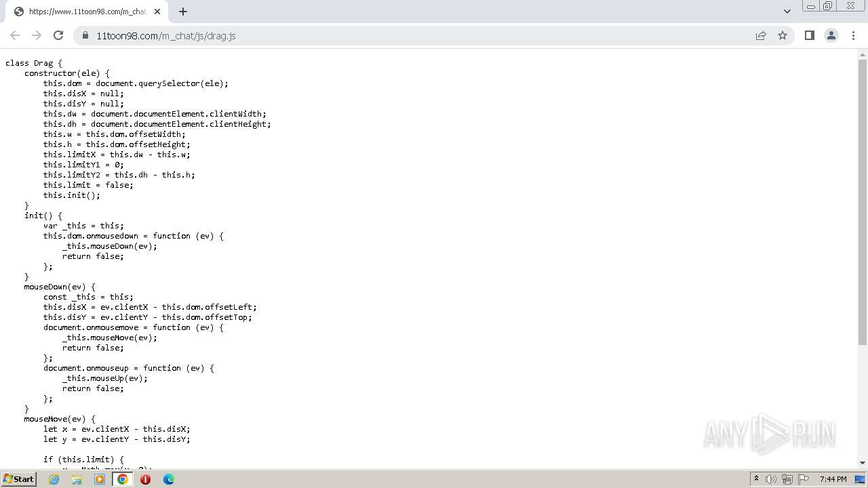Click the '_this.mouseMove(ev);' line

pyautogui.click(x=110, y=338)
